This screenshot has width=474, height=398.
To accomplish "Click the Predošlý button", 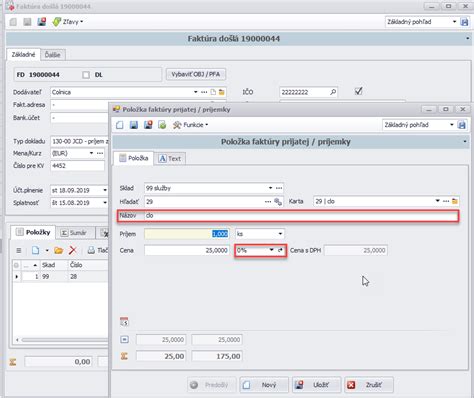I will 212,385.
